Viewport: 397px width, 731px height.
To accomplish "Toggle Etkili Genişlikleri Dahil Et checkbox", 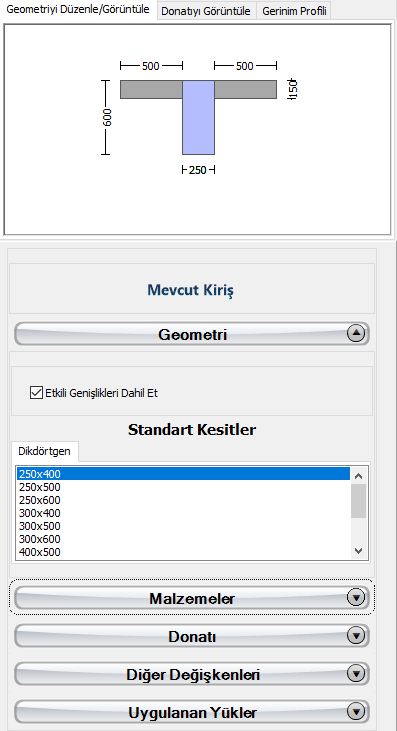I will 35,393.
